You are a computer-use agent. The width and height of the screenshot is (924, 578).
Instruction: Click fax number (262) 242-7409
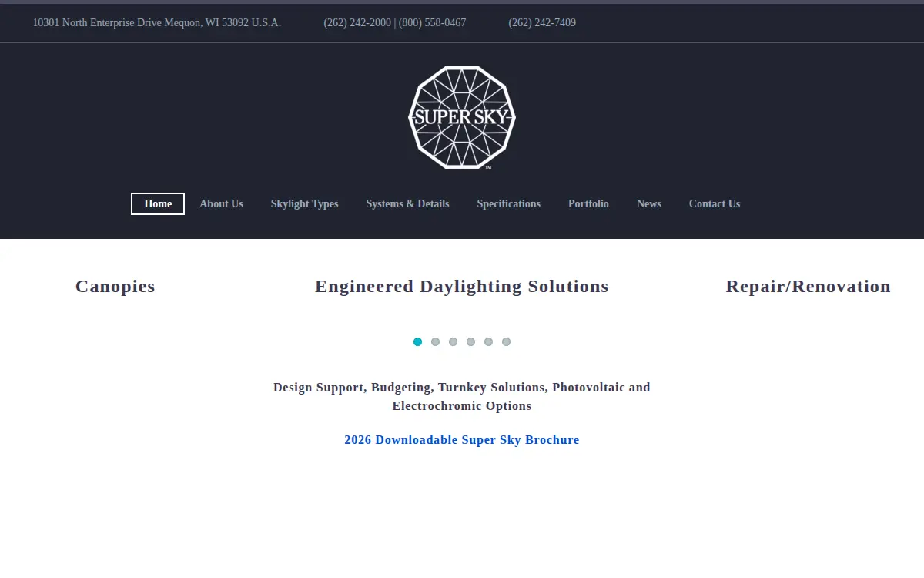[x=542, y=22]
